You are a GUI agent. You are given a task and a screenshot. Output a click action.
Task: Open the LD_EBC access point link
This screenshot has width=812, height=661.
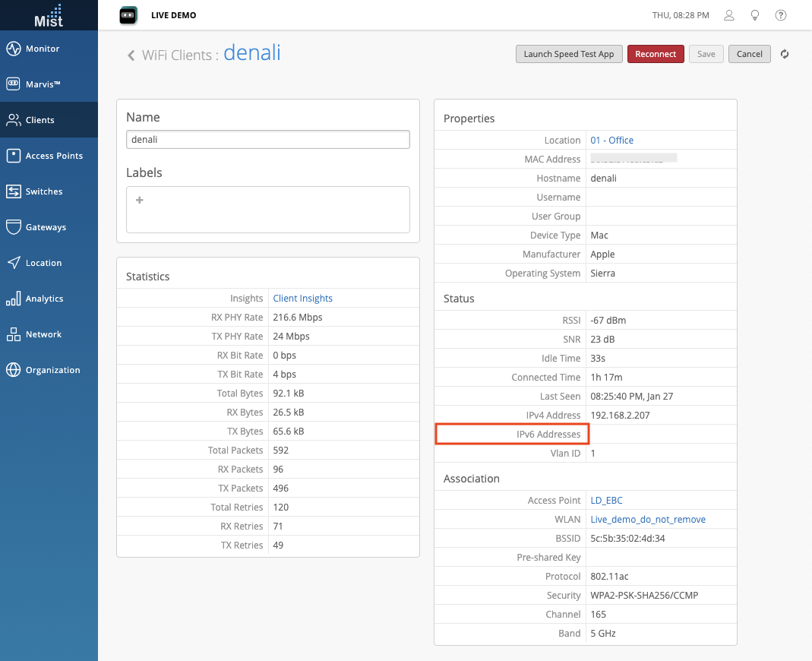(x=606, y=501)
